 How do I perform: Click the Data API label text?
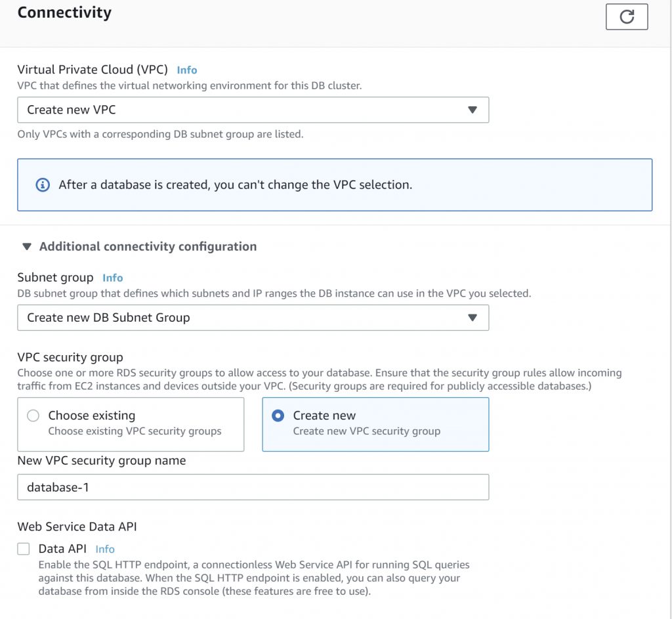pos(62,549)
